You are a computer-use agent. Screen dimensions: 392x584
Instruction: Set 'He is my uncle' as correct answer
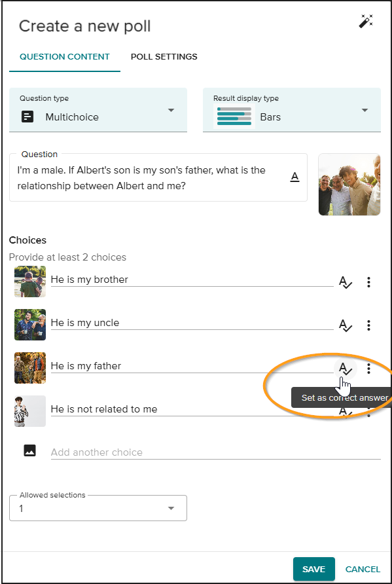tap(346, 325)
